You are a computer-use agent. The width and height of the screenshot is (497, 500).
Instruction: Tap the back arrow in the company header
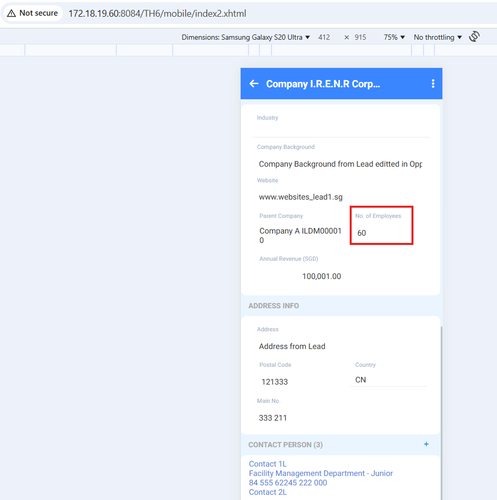click(x=254, y=84)
